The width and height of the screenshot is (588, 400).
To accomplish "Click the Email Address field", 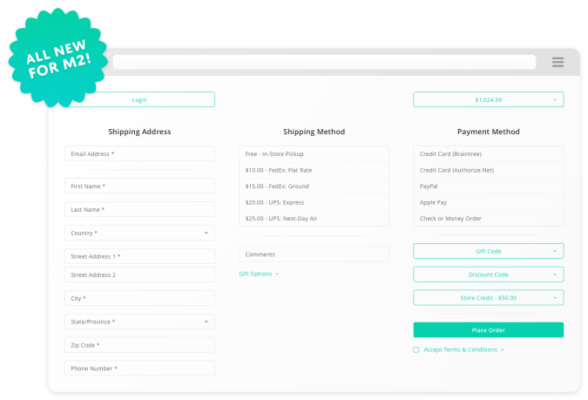I will tap(140, 154).
